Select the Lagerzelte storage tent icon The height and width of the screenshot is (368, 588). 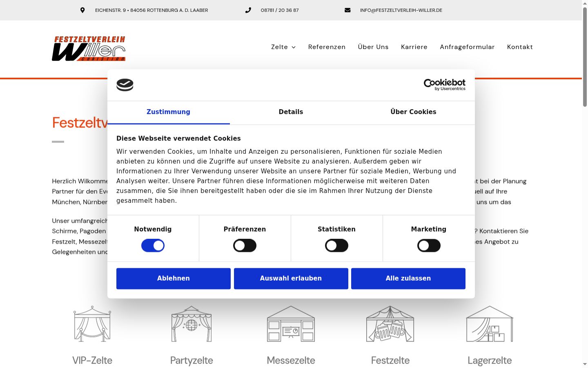coord(490,323)
